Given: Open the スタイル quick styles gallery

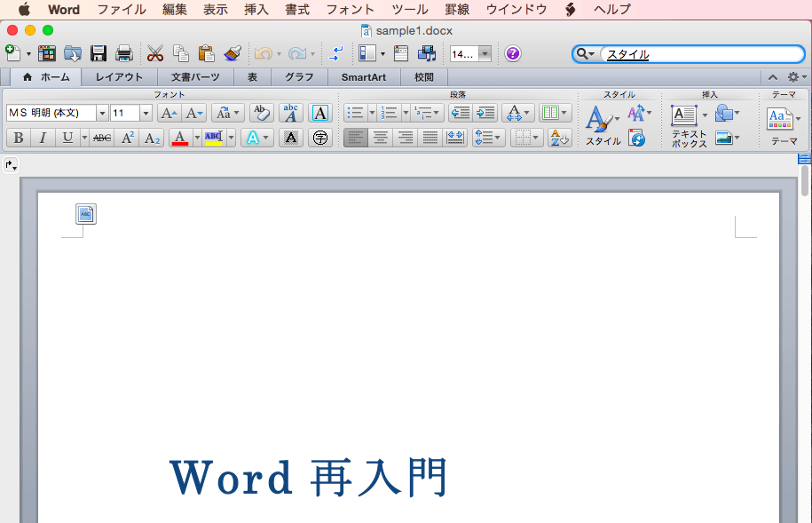Looking at the screenshot, I should 603,125.
